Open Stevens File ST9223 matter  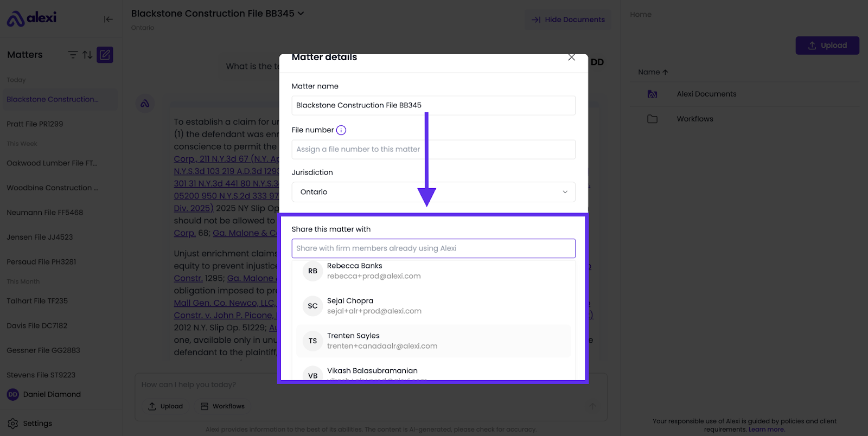pyautogui.click(x=41, y=375)
